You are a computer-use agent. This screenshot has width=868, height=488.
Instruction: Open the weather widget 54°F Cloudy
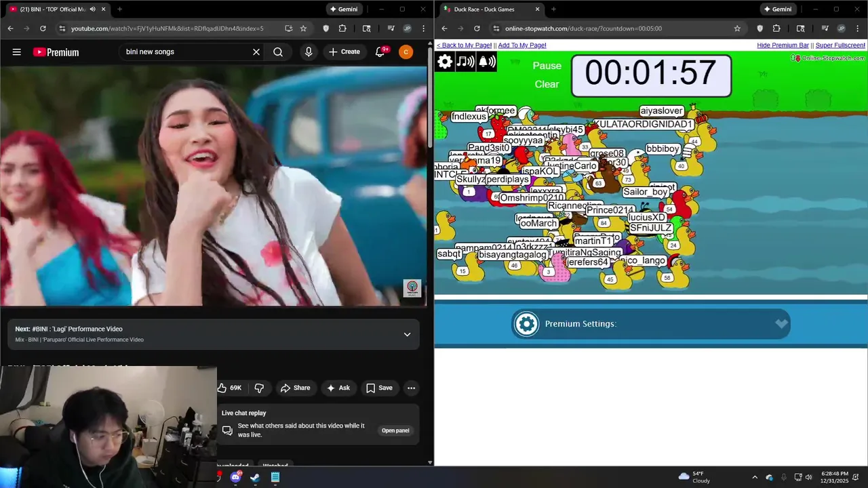coord(694,477)
